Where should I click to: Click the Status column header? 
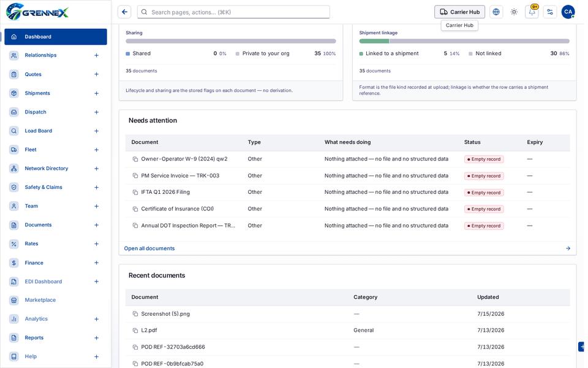pyautogui.click(x=472, y=142)
